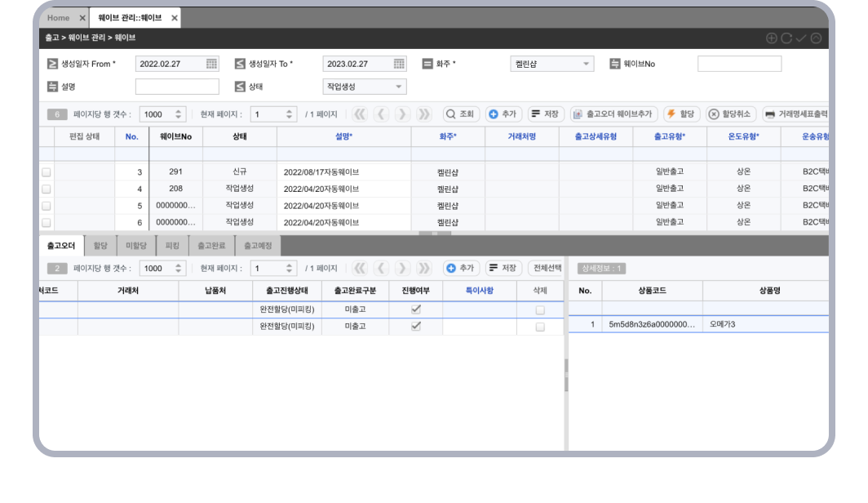Screen dimensions: 868x503
Task: Go to last page in upper grid
Action: tap(423, 114)
